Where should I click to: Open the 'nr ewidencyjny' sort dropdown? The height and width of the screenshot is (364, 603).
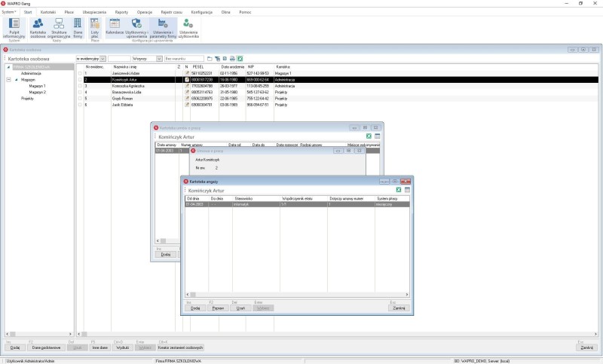click(103, 58)
